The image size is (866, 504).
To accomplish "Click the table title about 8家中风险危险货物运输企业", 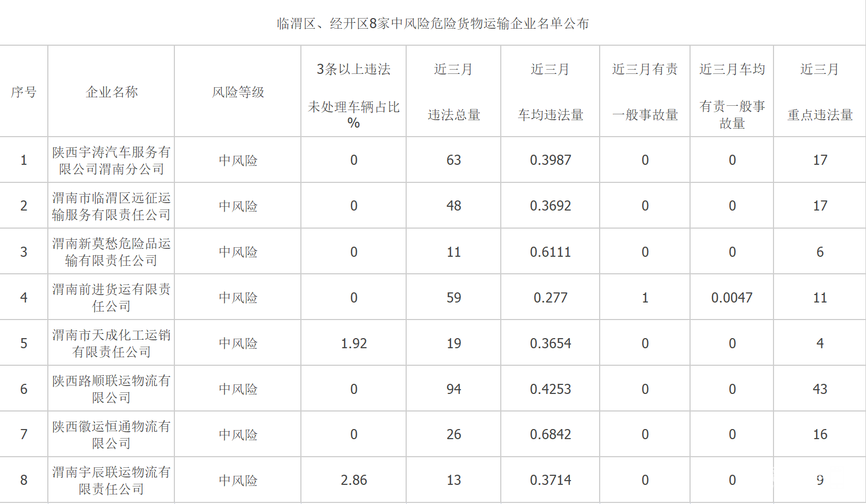I will 433,23.
